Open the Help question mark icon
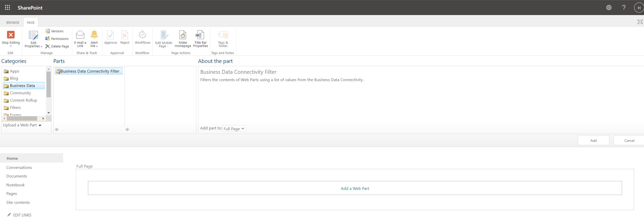This screenshot has width=644, height=217. click(x=624, y=8)
